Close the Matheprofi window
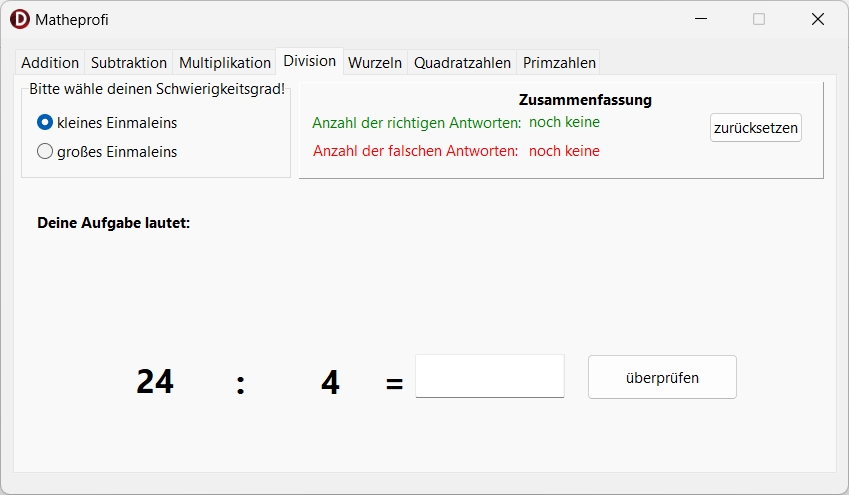The height and width of the screenshot is (495, 849). 817,19
